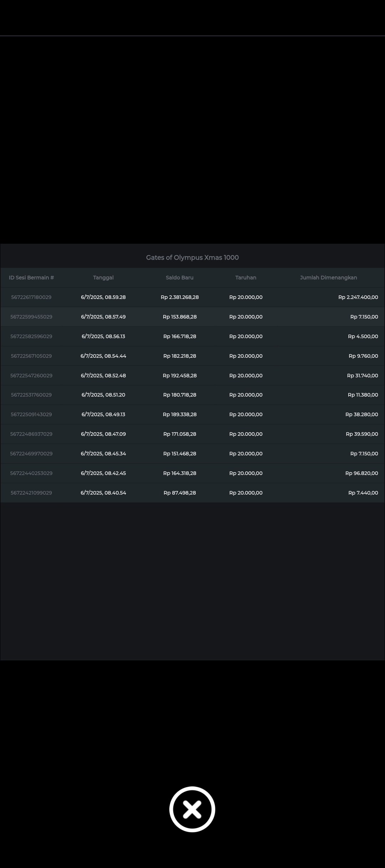Open session ID 56722547260029
Image resolution: width=385 pixels, height=868 pixels.
point(31,376)
